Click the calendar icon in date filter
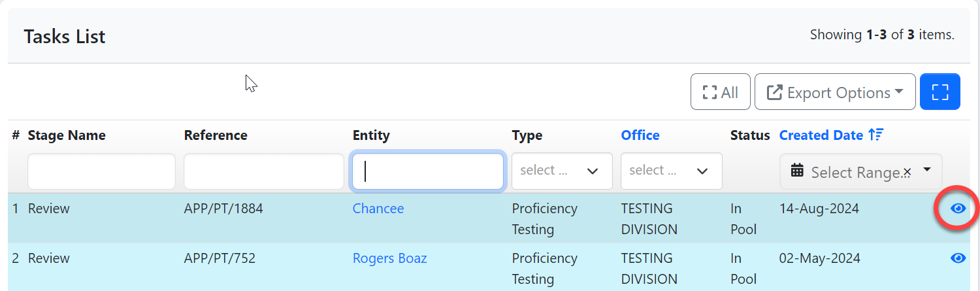Image resolution: width=980 pixels, height=291 pixels. tap(797, 171)
